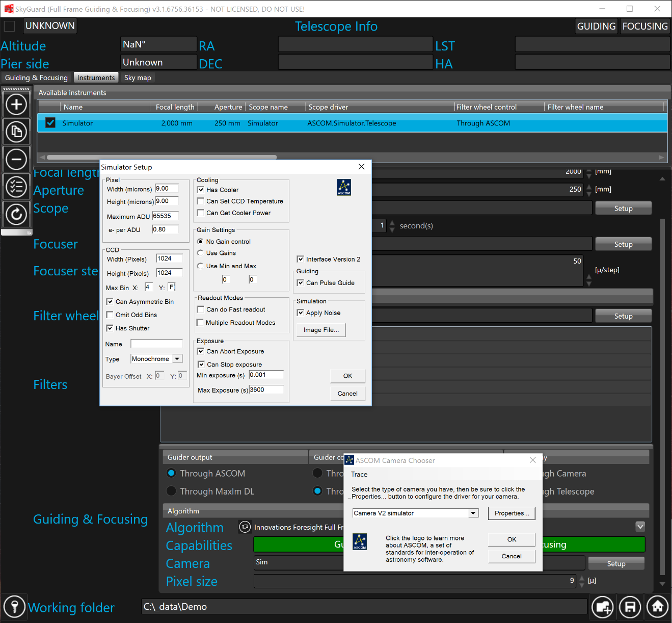Click Setup button for Focuser
This screenshot has width=672, height=623.
623,244
